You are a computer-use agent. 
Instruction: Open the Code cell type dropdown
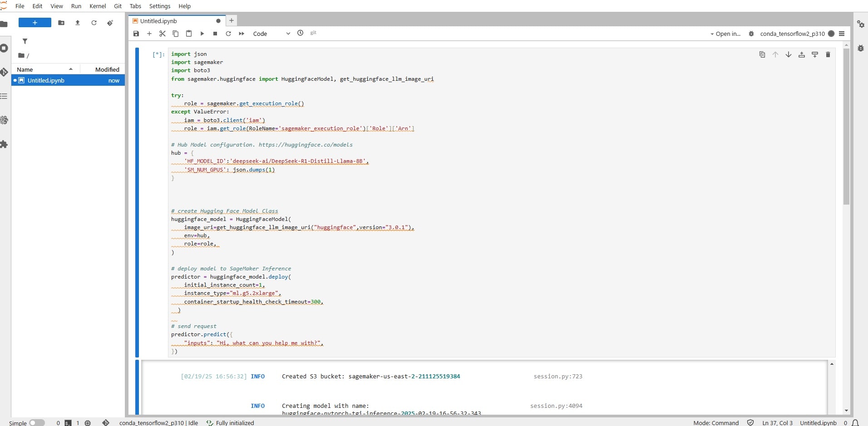[x=271, y=34]
